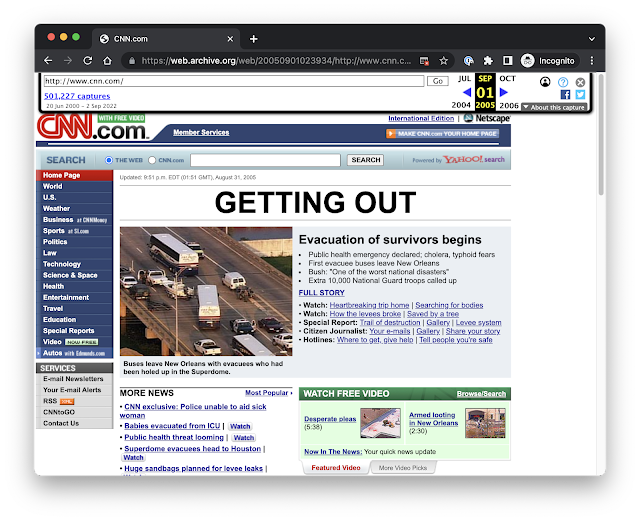640x521 pixels.
Task: Open Wayback user account icon
Action: click(545, 82)
